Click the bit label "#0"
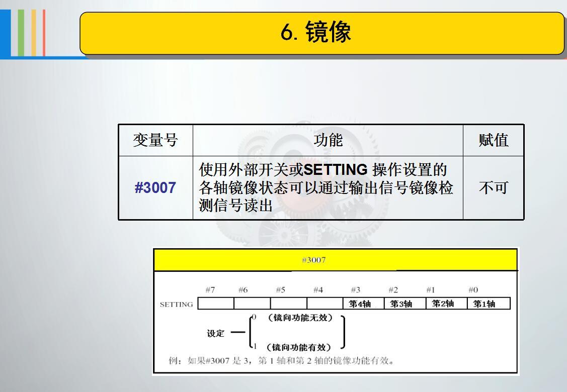This screenshot has width=567, height=392. [473, 290]
